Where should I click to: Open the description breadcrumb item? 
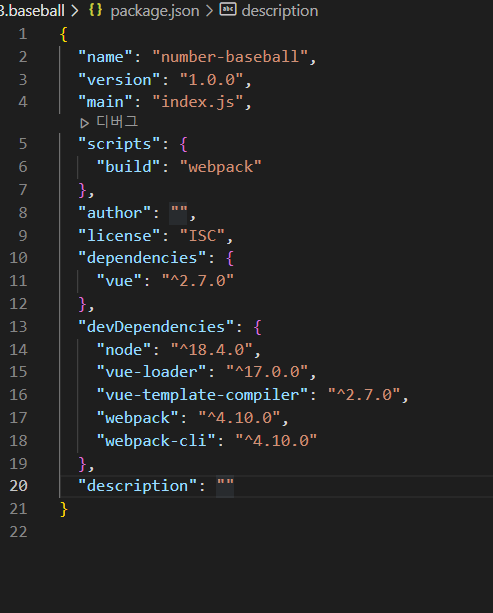[280, 11]
